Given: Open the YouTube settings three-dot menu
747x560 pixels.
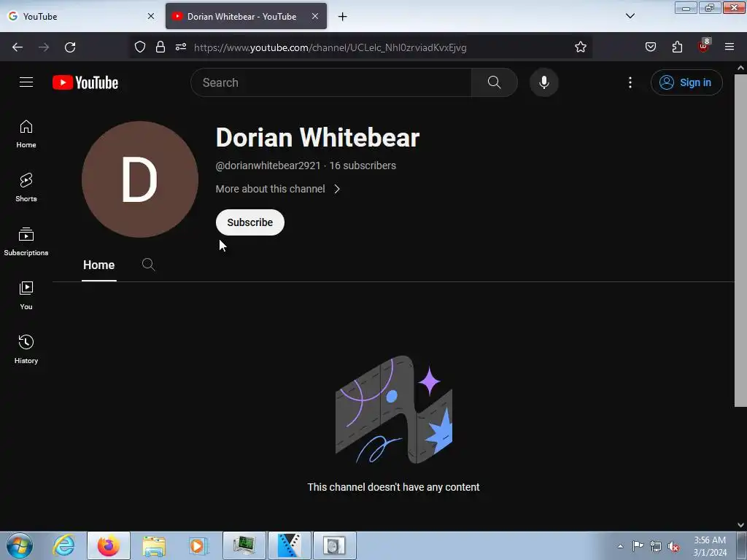Looking at the screenshot, I should point(630,82).
